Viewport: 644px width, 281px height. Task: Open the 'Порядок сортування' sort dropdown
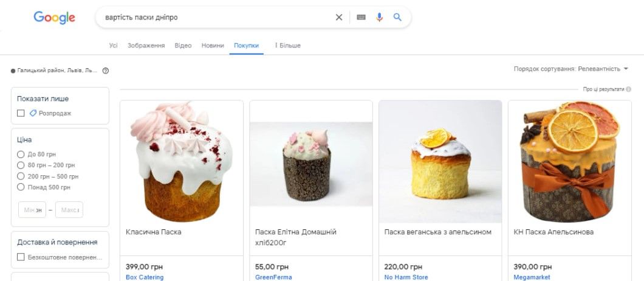tap(570, 69)
